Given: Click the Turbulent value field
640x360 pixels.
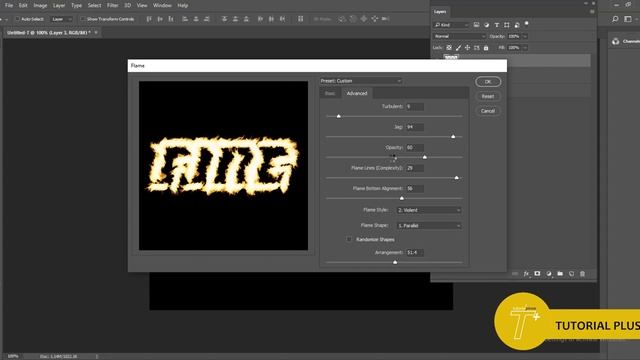Looking at the screenshot, I should (415, 107).
